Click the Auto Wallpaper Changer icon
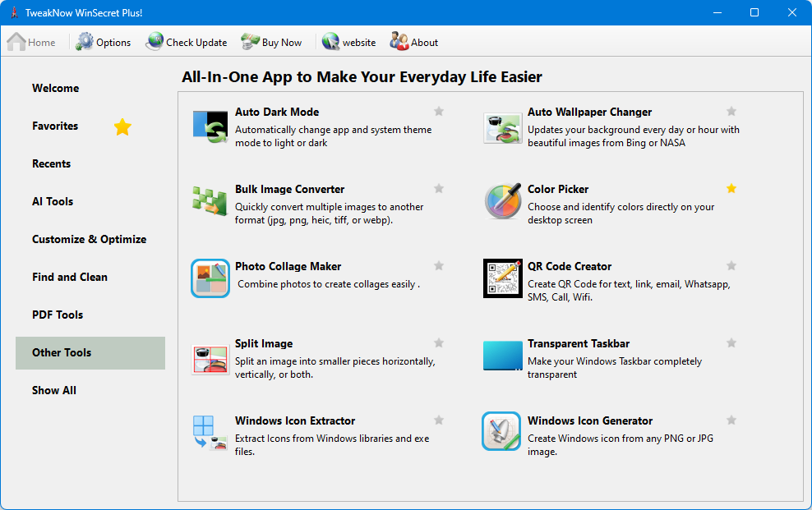Viewport: 812px width, 510px height. [x=502, y=126]
